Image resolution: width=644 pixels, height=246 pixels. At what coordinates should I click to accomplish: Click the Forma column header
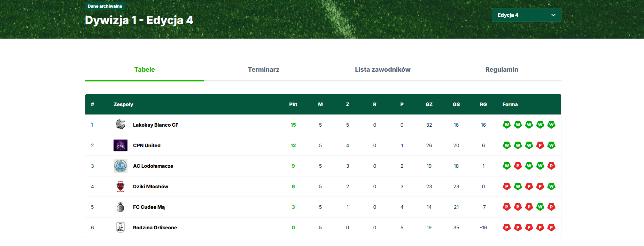point(510,104)
